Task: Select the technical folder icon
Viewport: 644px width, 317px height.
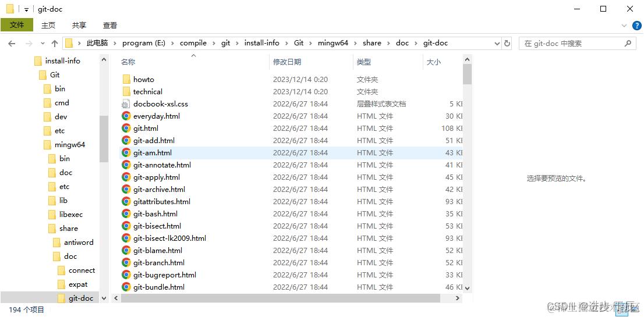Action: click(x=126, y=91)
